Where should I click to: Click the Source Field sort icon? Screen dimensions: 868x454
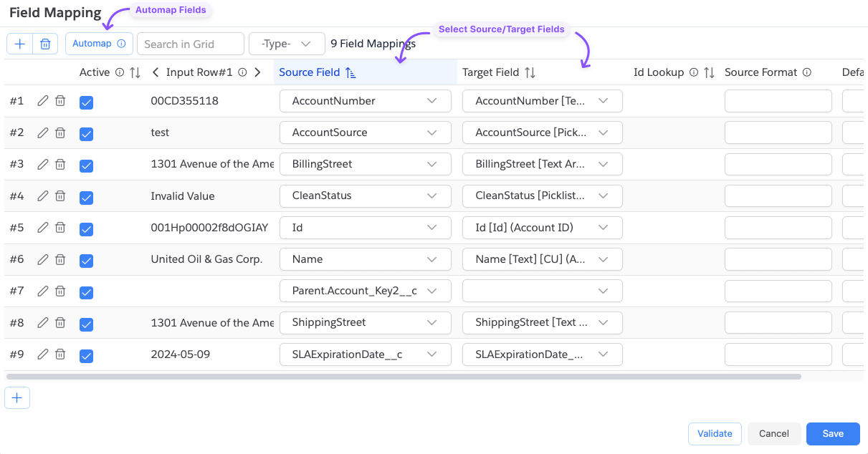[x=350, y=72]
